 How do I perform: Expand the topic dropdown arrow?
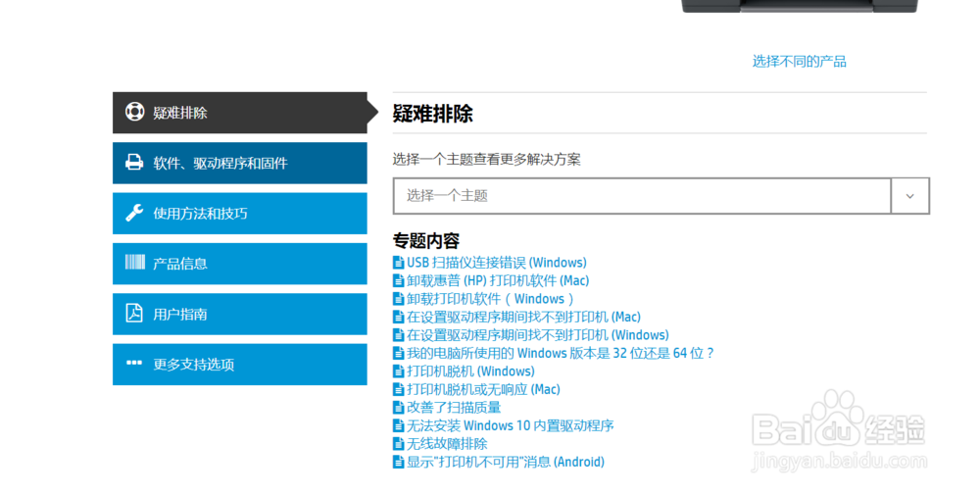pos(910,196)
